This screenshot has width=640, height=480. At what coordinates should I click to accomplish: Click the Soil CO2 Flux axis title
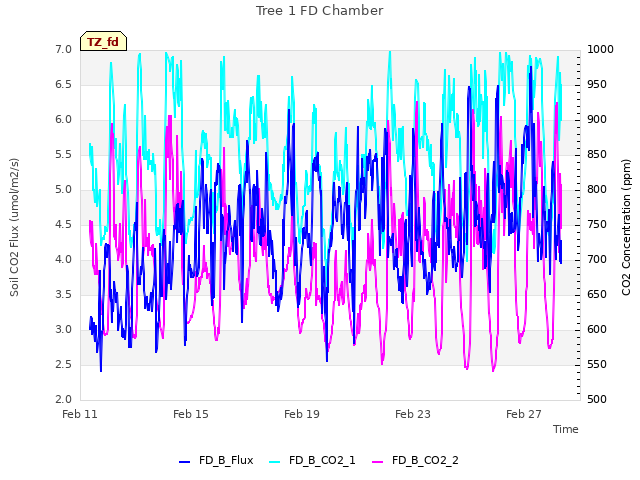(15, 227)
